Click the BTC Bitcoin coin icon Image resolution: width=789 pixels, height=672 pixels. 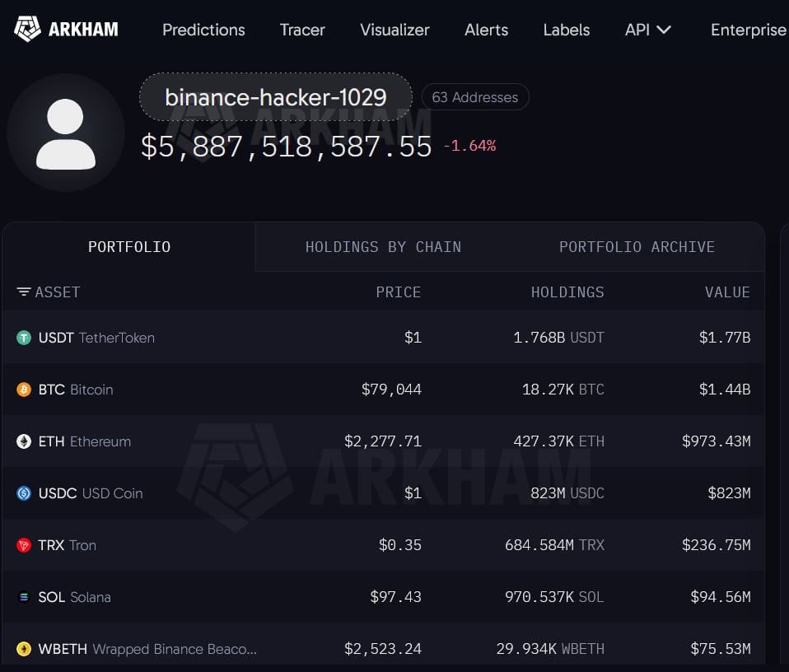[24, 390]
